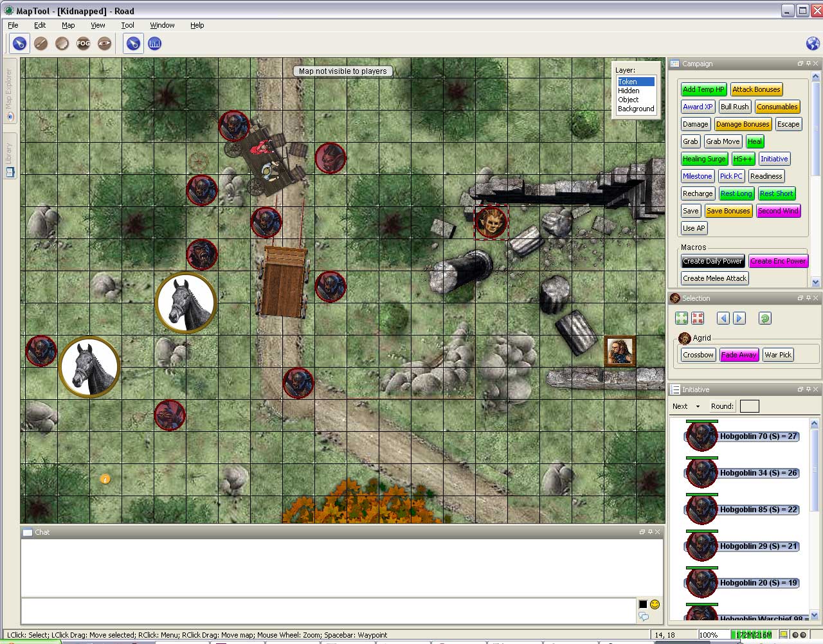
Task: Click the Create Daily Power macro button
Action: coord(712,261)
